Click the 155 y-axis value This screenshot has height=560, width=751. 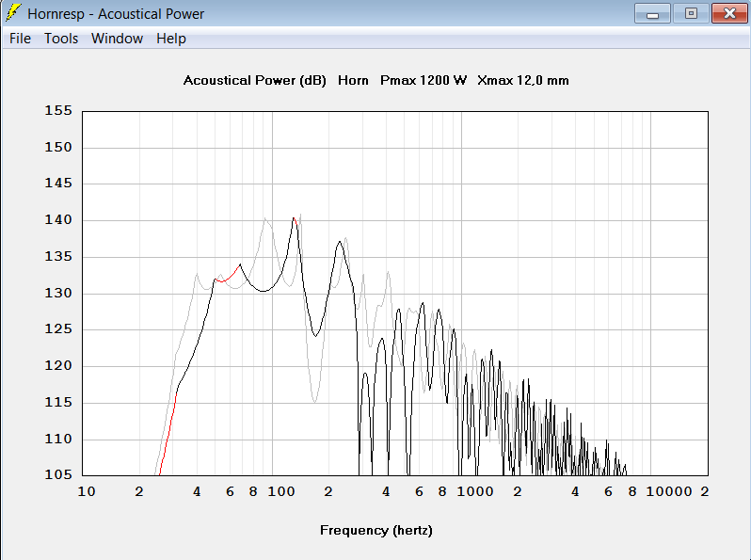[58, 111]
